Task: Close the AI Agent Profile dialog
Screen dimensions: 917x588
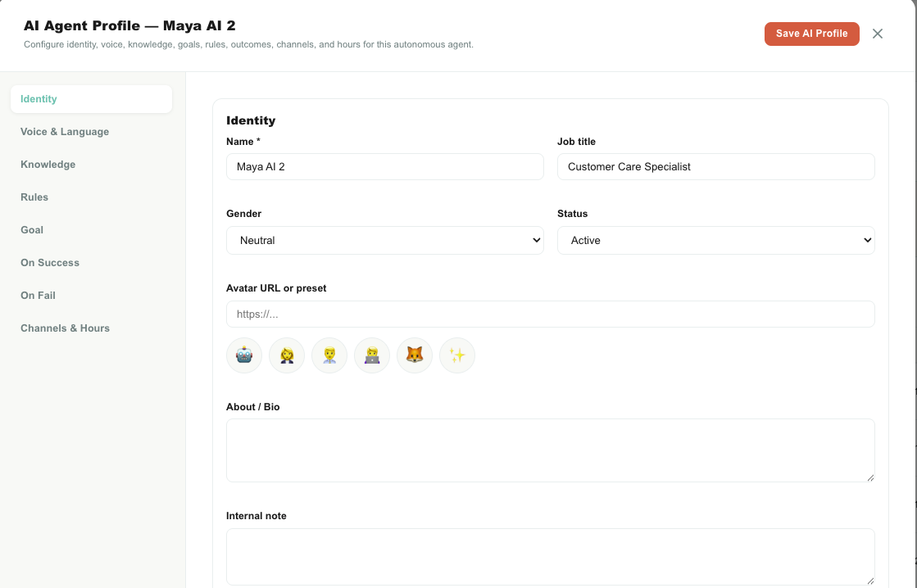Action: point(877,34)
